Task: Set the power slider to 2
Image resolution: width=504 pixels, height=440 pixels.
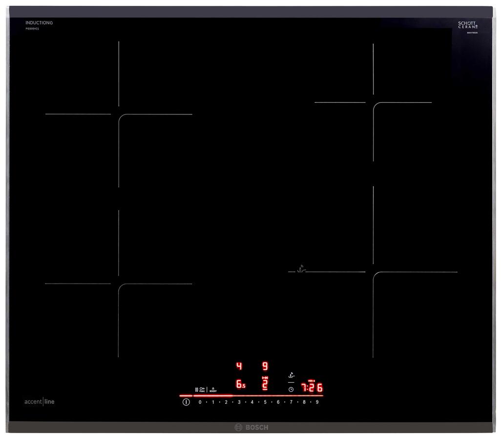Action: click(226, 402)
